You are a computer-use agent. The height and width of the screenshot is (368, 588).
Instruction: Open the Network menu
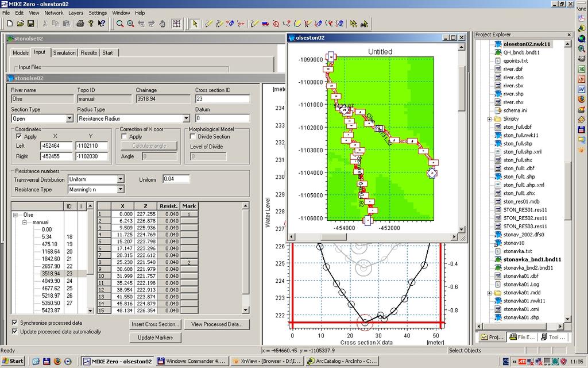coord(53,13)
